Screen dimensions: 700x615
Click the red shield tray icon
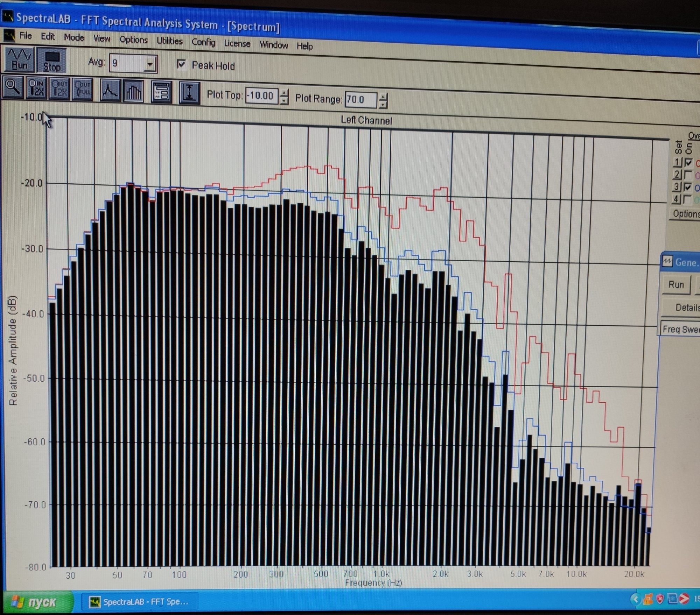(x=660, y=599)
